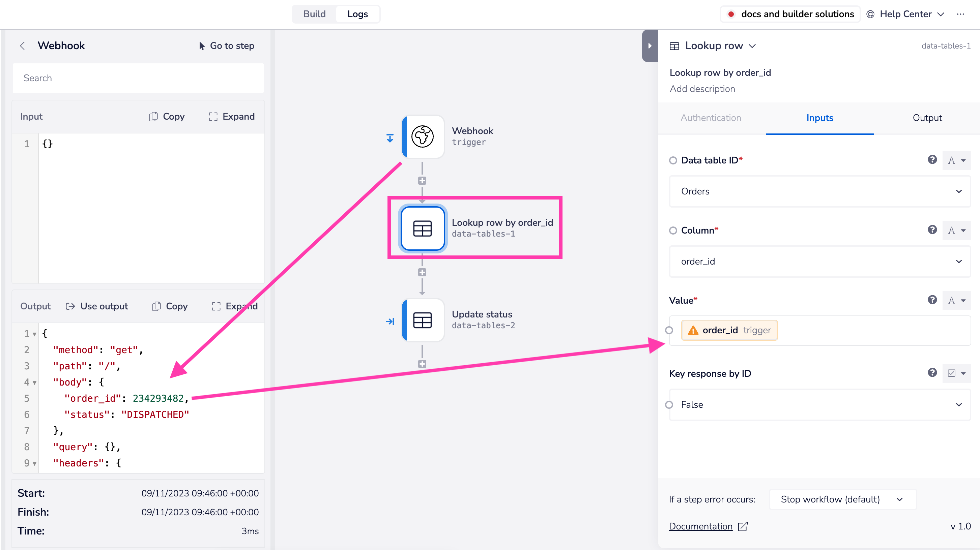Click the Webhook trigger globe icon
Image resolution: width=980 pixels, height=550 pixels.
coord(422,136)
